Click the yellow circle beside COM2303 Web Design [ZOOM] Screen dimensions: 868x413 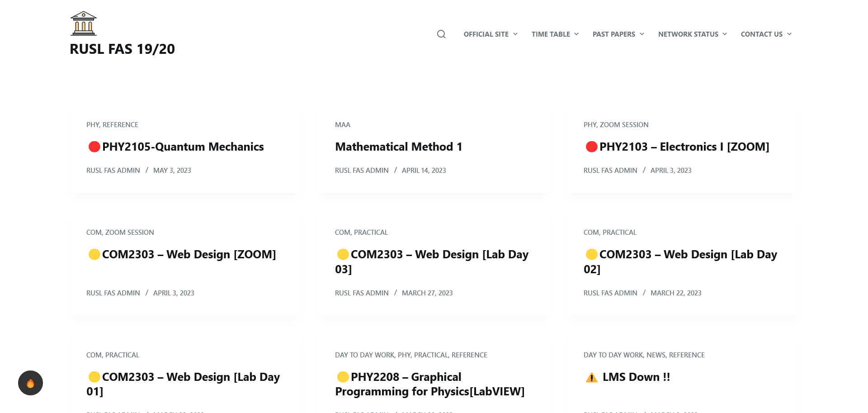(x=94, y=254)
